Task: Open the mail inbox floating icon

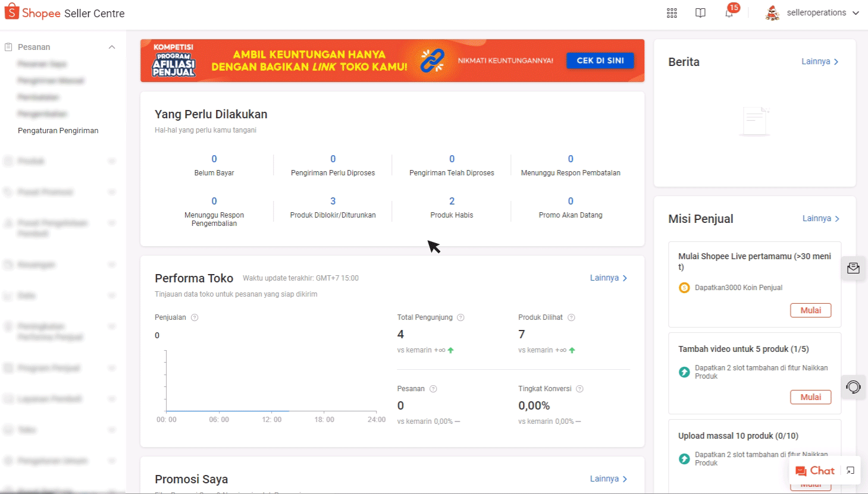Action: (x=853, y=268)
